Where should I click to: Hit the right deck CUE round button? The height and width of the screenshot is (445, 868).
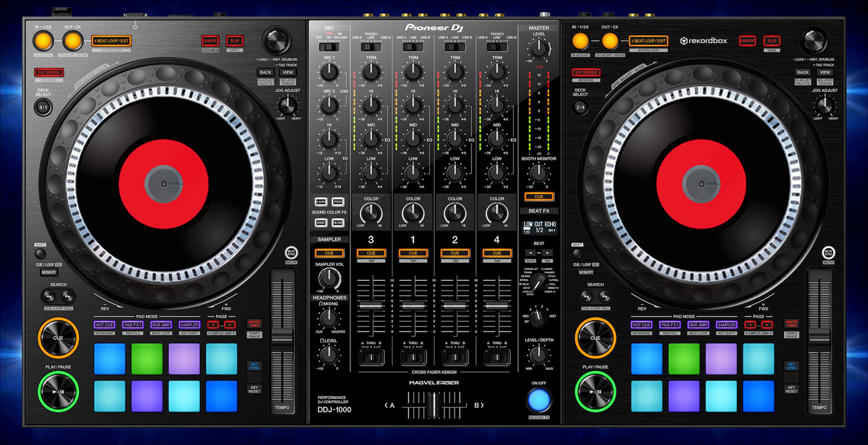(x=595, y=338)
